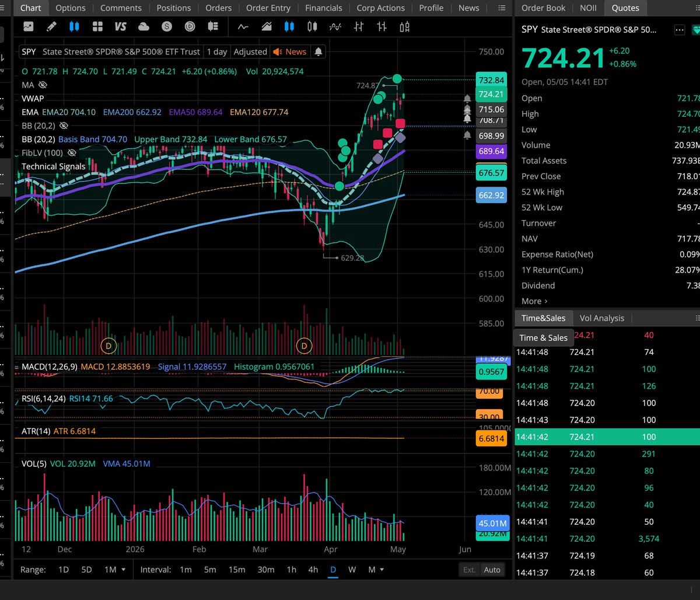The image size is (700, 600).
Task: Select the wavy baseline chart style
Action: point(335,26)
